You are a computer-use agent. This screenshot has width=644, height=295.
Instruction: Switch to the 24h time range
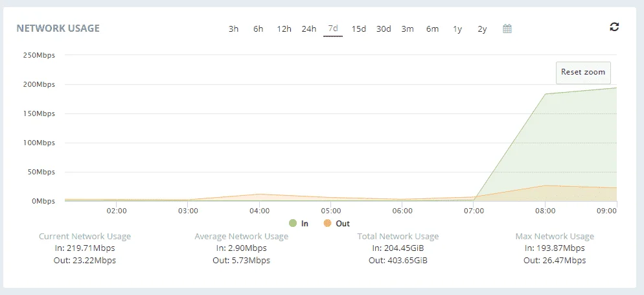coord(309,29)
